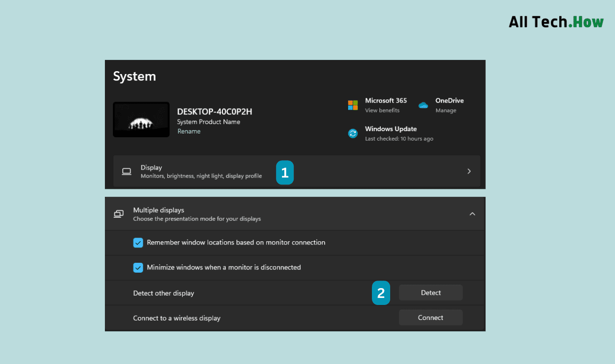Click the Microsoft 365 label
615x364 pixels.
click(x=386, y=101)
